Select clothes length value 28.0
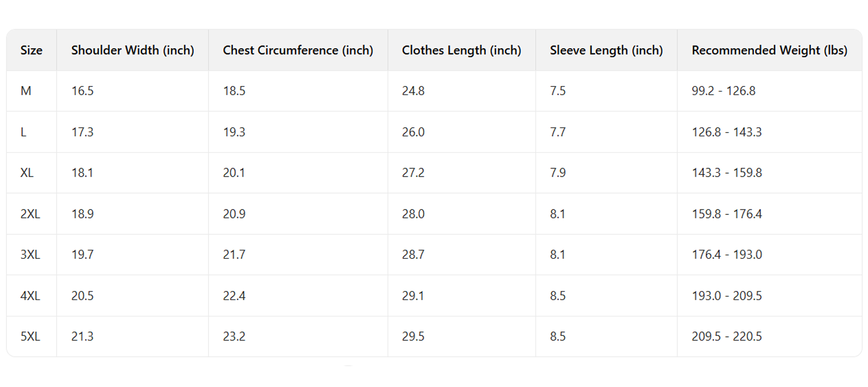This screenshot has height=387, width=868. pyautogui.click(x=413, y=214)
